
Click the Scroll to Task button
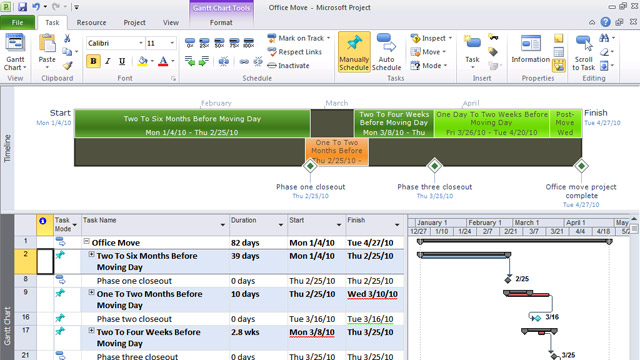(583, 52)
